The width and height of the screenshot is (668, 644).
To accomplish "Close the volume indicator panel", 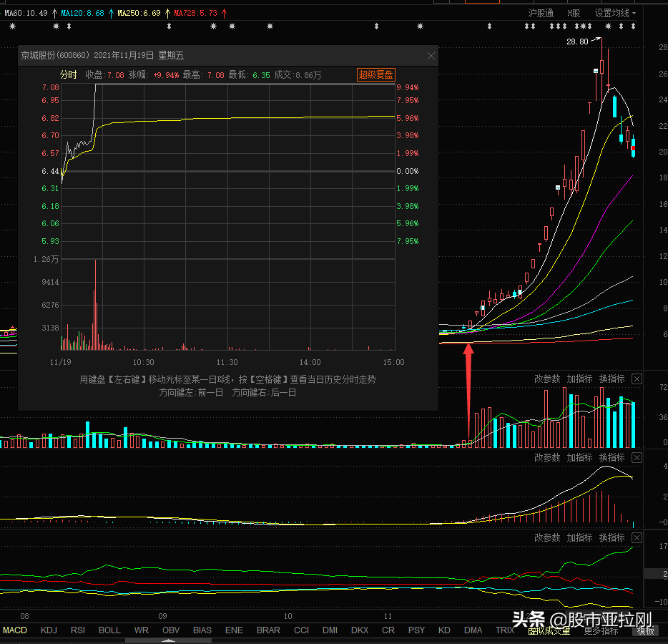I will [637, 379].
